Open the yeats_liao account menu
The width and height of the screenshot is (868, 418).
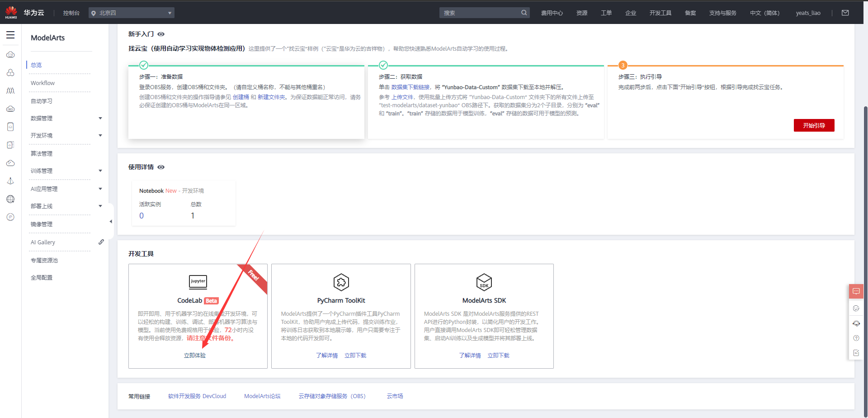coord(808,13)
